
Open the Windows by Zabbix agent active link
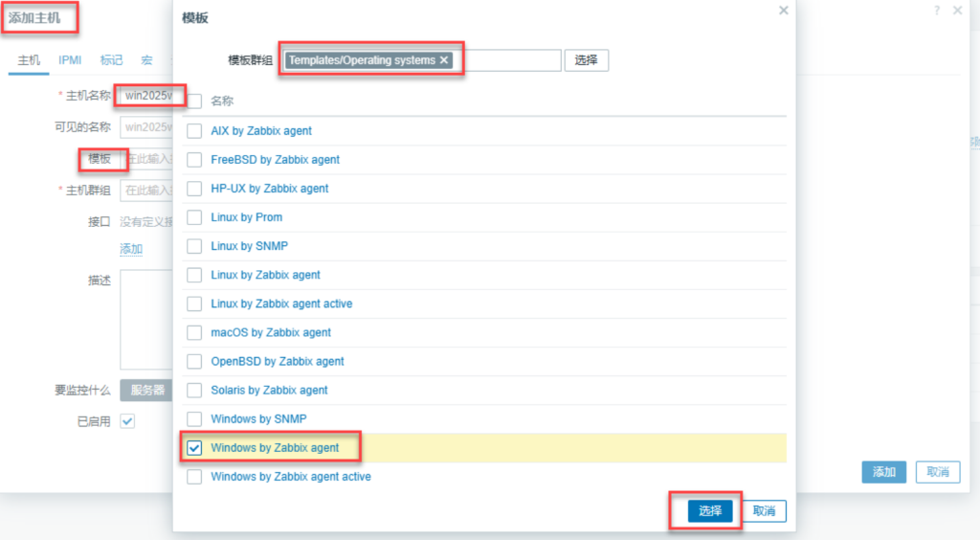tap(290, 477)
